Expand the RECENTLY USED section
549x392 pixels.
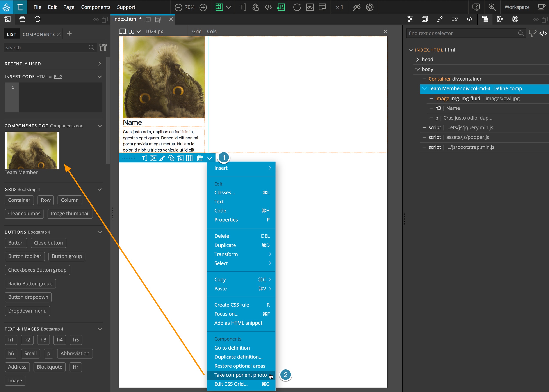[100, 64]
